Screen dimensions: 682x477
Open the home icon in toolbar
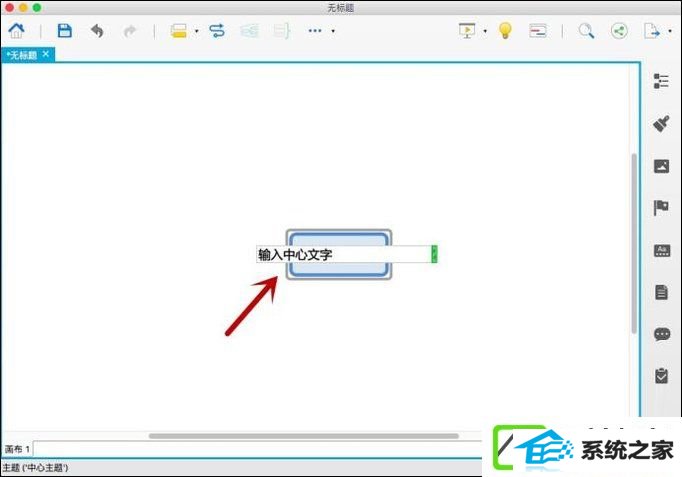click(x=17, y=30)
